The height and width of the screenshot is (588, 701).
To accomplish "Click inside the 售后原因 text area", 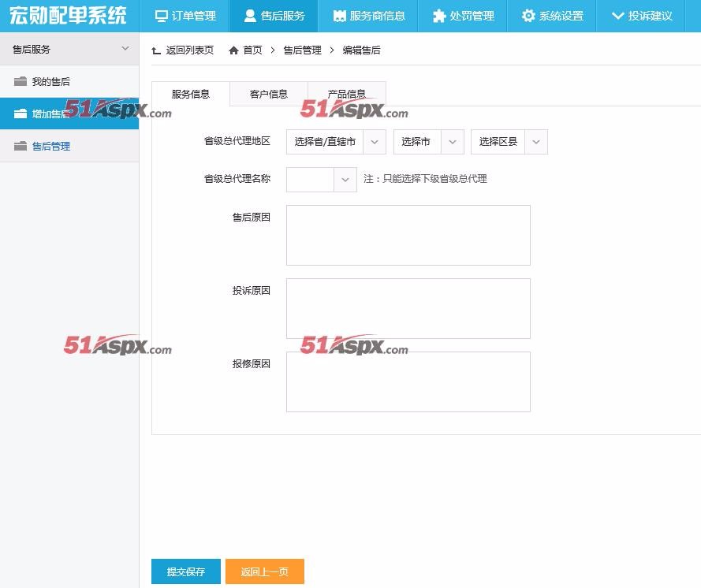I will pyautogui.click(x=408, y=234).
